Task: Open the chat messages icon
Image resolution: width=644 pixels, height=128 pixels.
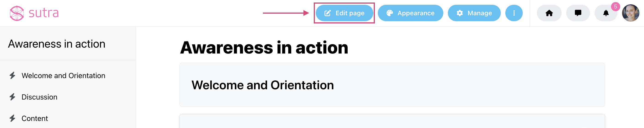Action: click(578, 13)
